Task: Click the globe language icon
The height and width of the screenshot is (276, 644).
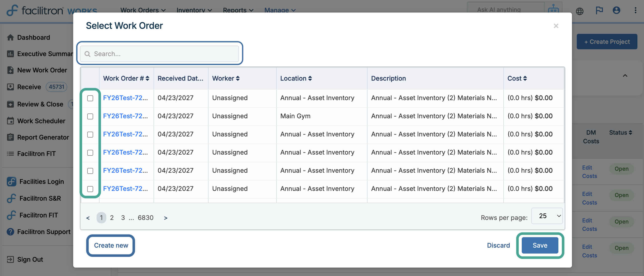Action: (x=580, y=11)
